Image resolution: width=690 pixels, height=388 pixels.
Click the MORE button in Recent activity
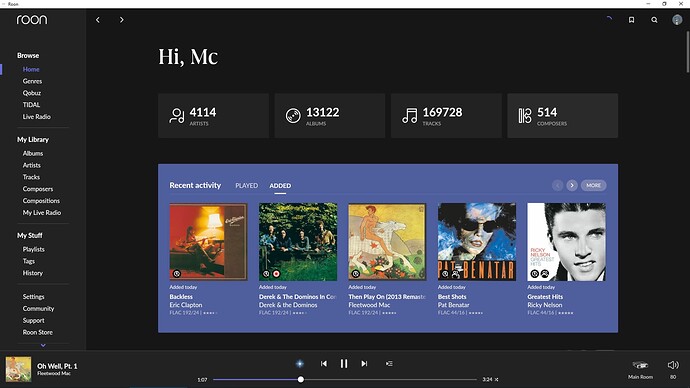click(x=594, y=186)
